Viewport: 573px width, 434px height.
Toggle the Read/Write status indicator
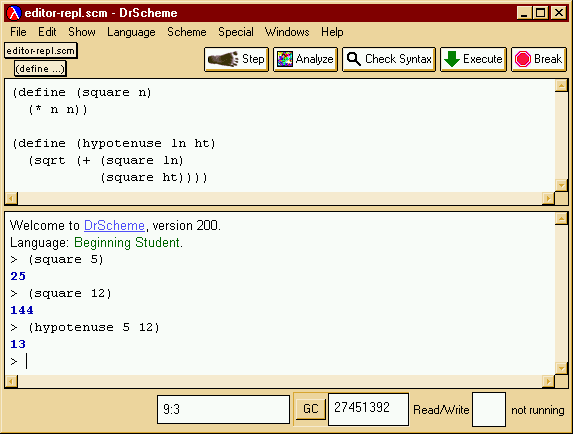[489, 410]
